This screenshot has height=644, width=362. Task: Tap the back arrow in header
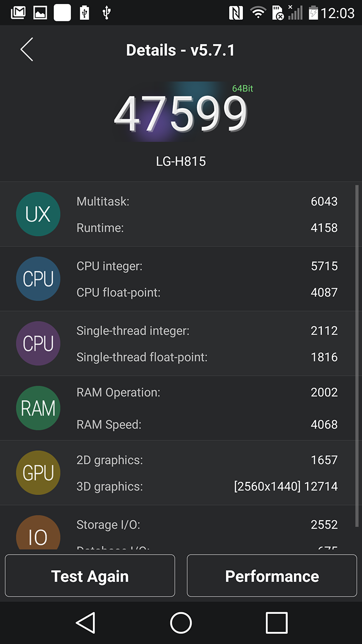click(27, 50)
